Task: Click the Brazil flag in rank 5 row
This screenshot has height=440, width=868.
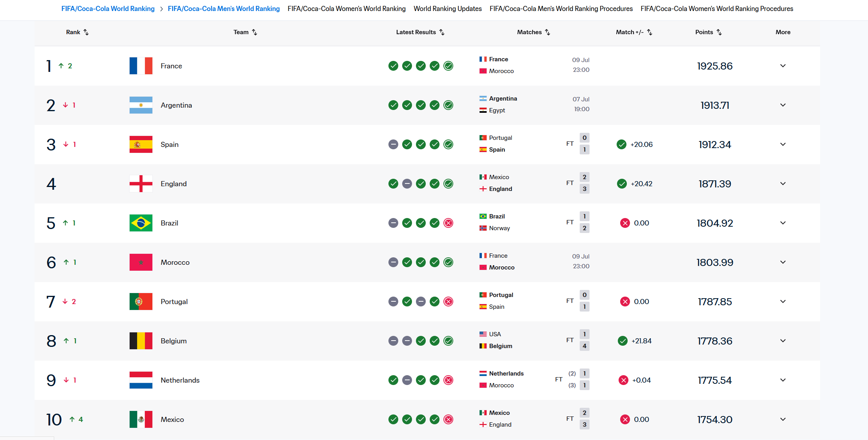Action: pyautogui.click(x=141, y=223)
